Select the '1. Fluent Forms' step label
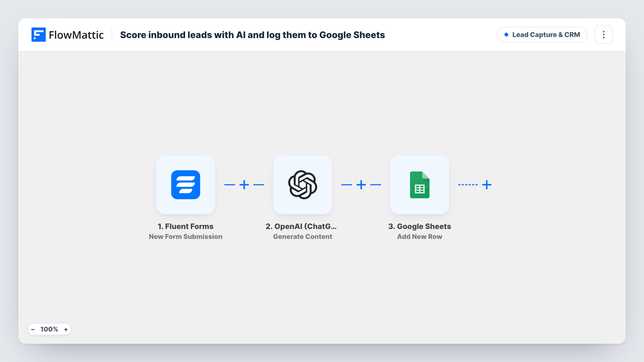The height and width of the screenshot is (362, 644). (x=186, y=226)
